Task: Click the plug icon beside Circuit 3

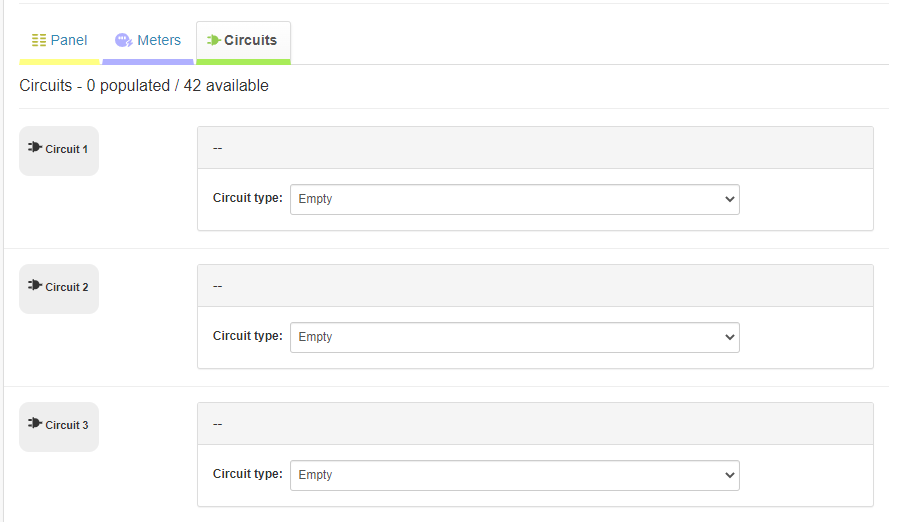Action: 35,424
